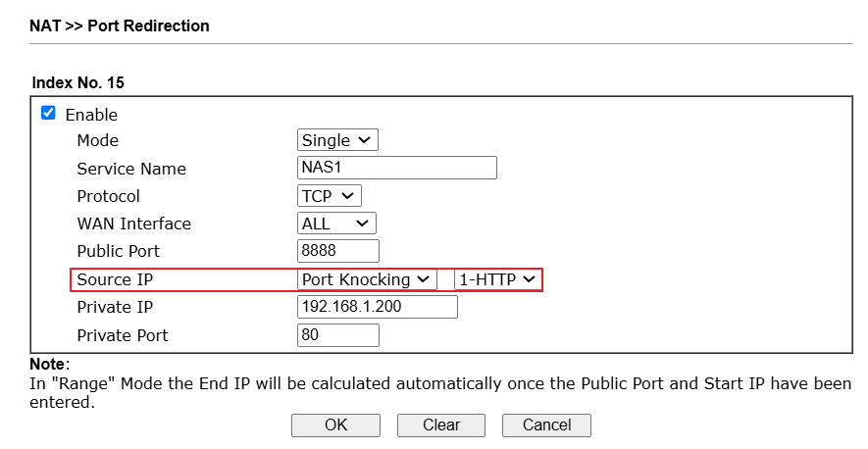Click the Service Name field containing NAS1
The image size is (868, 449).
click(x=397, y=168)
